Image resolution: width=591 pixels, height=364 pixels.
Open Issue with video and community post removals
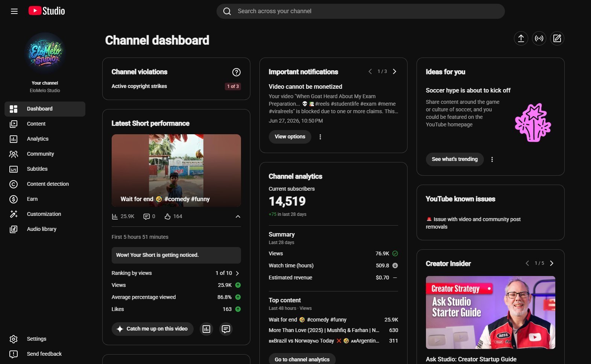[473, 223]
